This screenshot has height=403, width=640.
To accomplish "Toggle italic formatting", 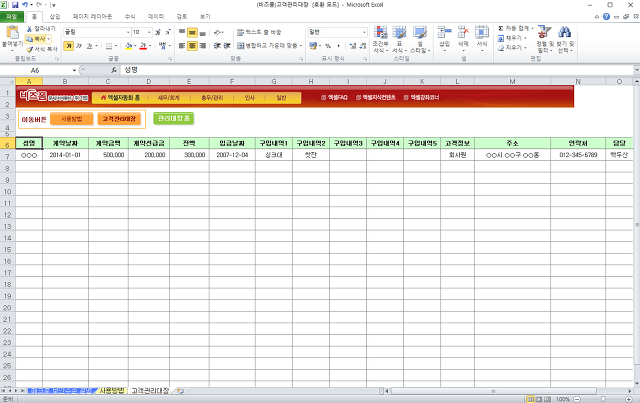I will click(x=79, y=46).
